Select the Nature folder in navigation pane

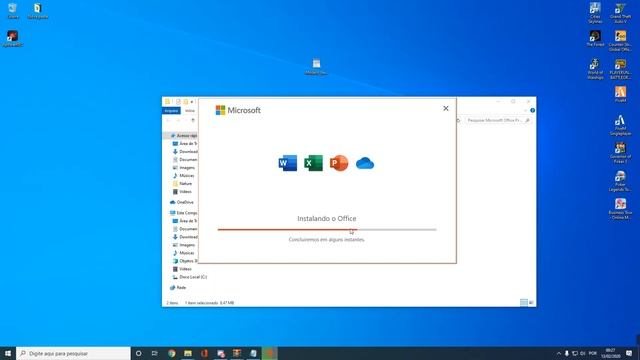182,184
